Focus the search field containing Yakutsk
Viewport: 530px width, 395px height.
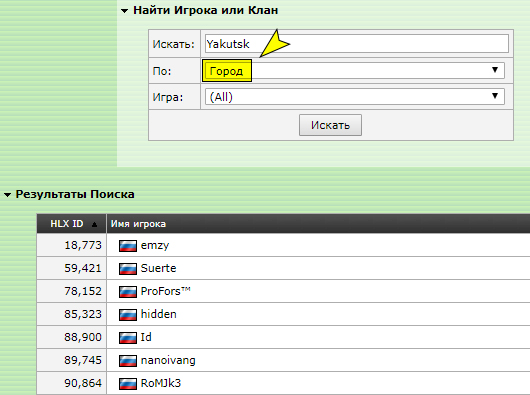[357, 44]
